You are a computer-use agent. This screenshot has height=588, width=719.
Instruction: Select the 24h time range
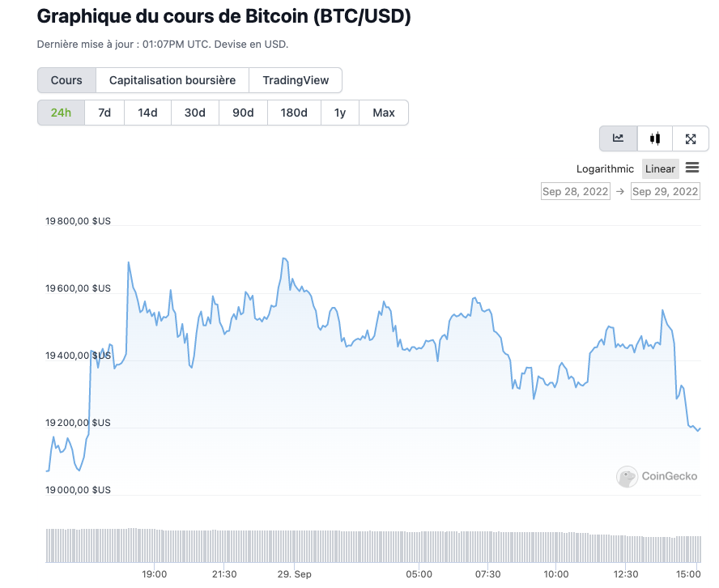[x=61, y=113]
